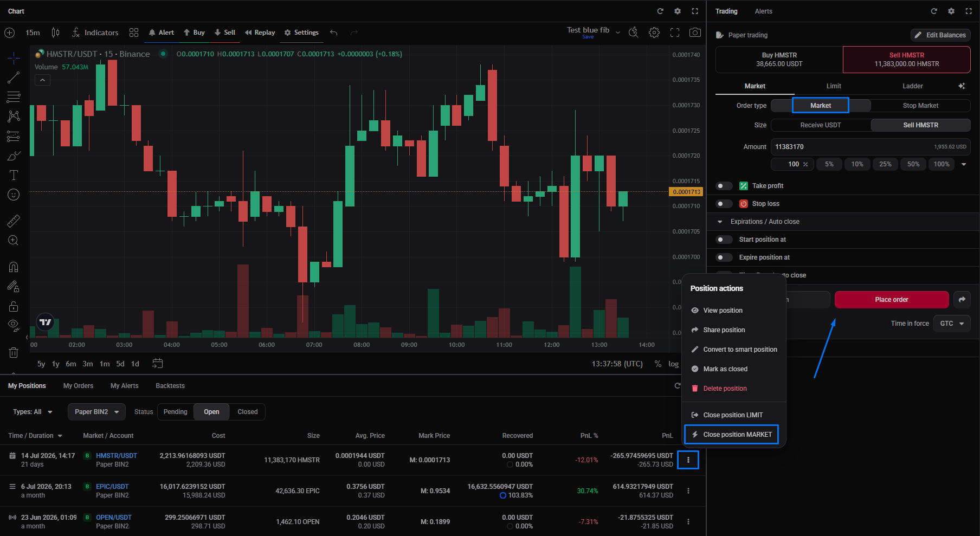This screenshot has width=980, height=536.
Task: Turn on Start position at toggle
Action: 724,240
